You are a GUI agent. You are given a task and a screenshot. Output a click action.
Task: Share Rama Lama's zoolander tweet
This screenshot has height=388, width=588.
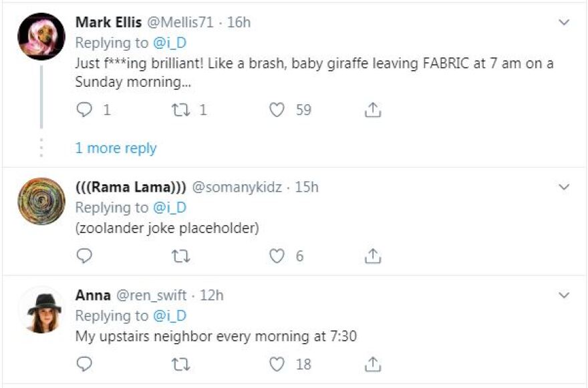373,255
